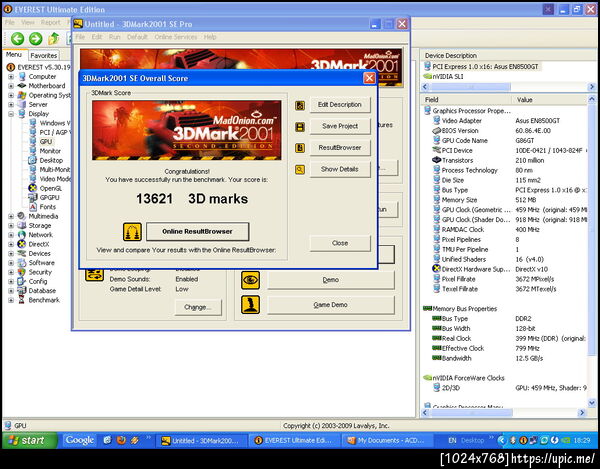
Task: Click the Close button in score dialog
Action: tap(340, 243)
